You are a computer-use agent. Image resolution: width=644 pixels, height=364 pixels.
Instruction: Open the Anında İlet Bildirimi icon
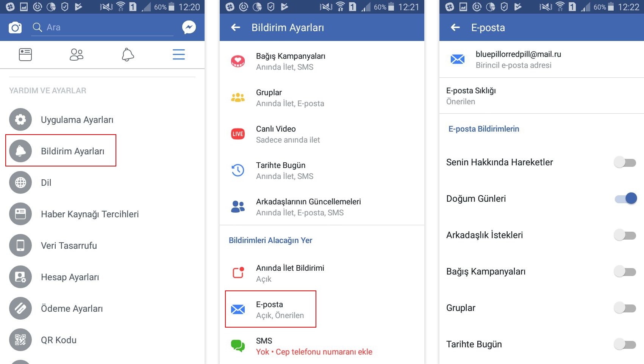(x=238, y=273)
